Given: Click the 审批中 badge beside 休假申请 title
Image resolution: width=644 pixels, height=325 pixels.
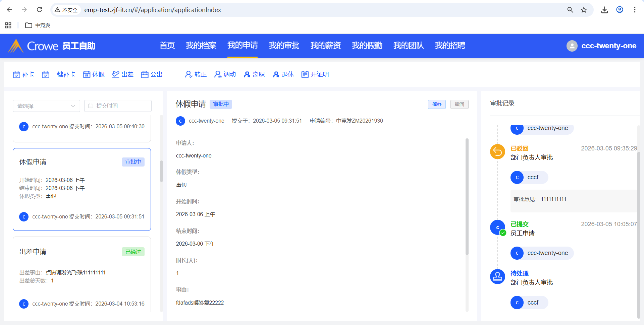Looking at the screenshot, I should 221,104.
